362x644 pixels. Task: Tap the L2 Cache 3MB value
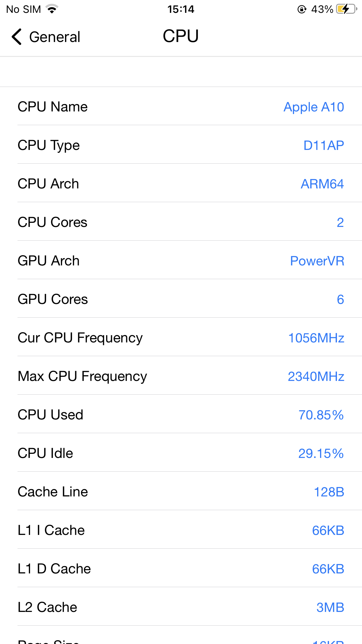coord(330,608)
